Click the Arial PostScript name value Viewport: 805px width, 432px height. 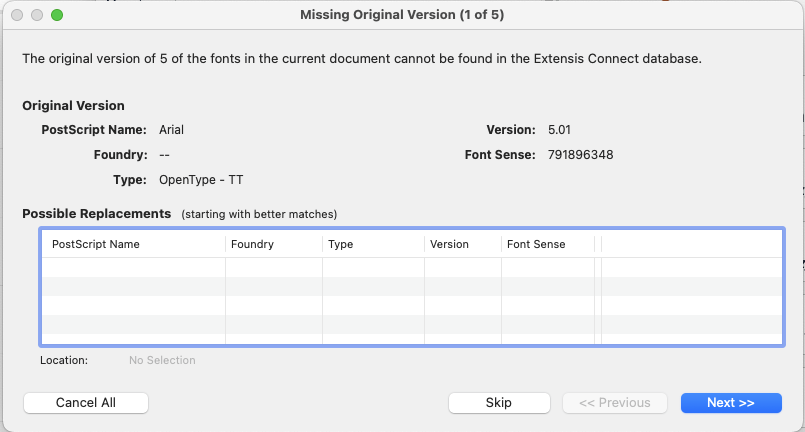[172, 130]
